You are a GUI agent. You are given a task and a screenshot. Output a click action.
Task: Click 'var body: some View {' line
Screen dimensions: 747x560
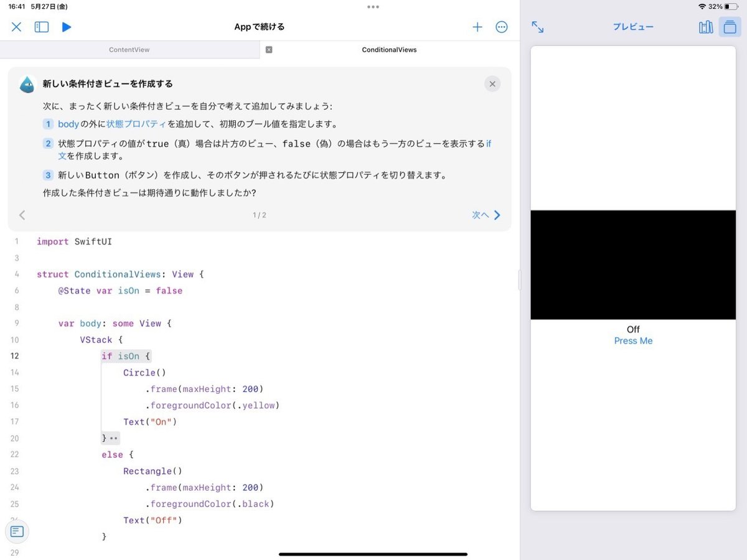pyautogui.click(x=115, y=324)
